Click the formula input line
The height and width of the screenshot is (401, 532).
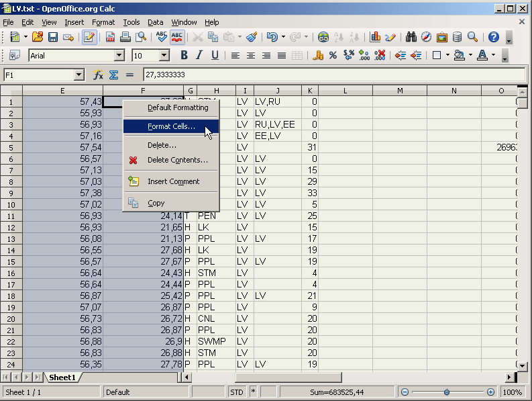[x=334, y=75]
